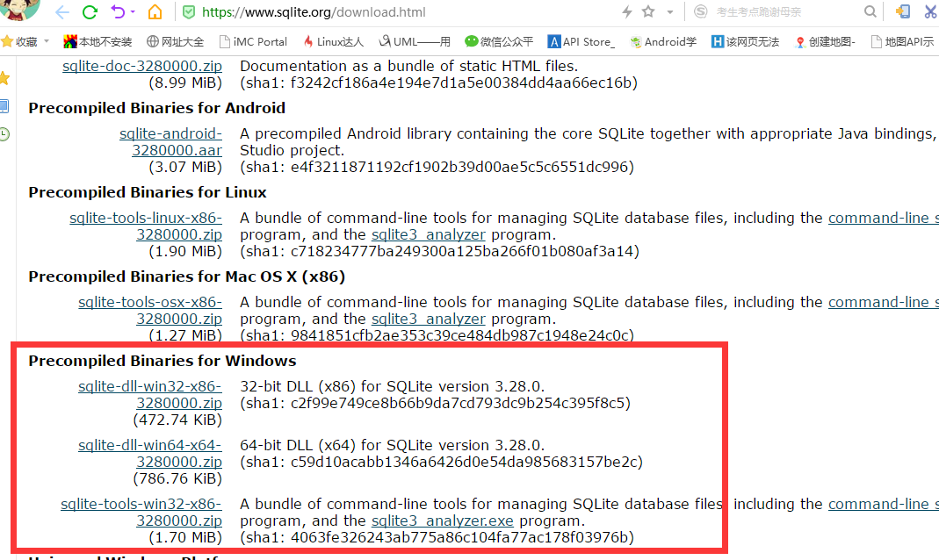Click the sqlite.org download URL field
This screenshot has width=939, height=560.
click(314, 12)
